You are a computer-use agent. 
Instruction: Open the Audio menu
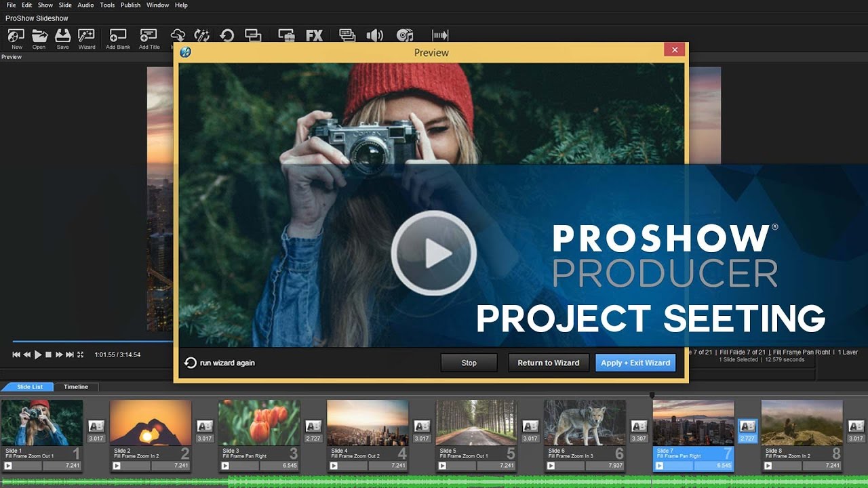85,5
